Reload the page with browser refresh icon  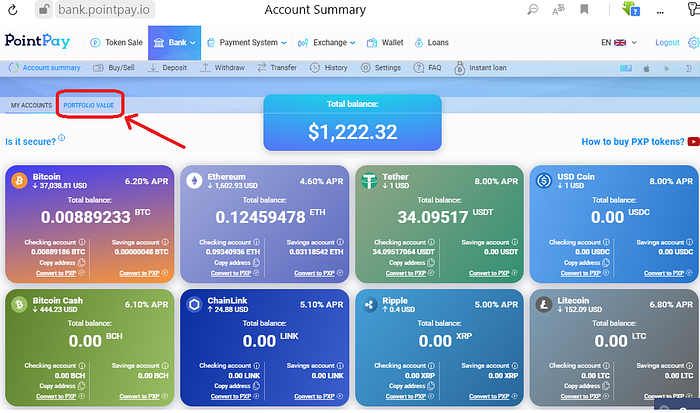(12, 9)
